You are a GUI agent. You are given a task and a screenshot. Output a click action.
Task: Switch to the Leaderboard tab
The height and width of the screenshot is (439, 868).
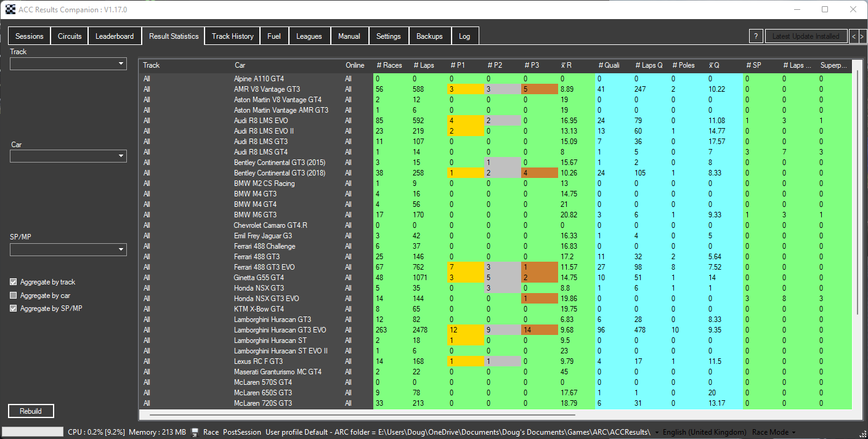115,36
